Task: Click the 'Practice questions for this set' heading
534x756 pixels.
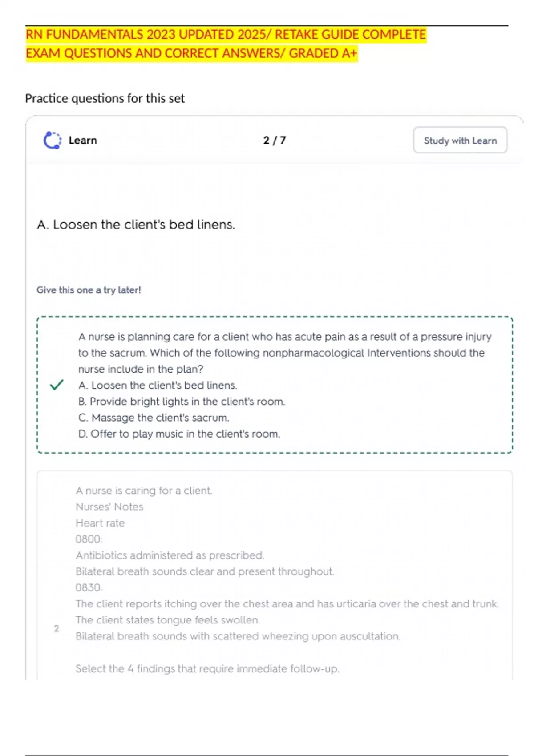Action: point(105,98)
